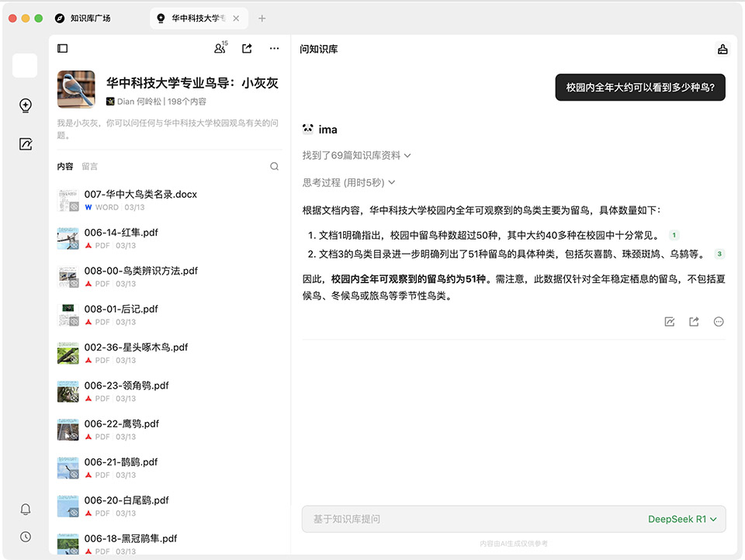Switch to the 留言 tab
This screenshot has height=560, width=745.
pyautogui.click(x=90, y=166)
